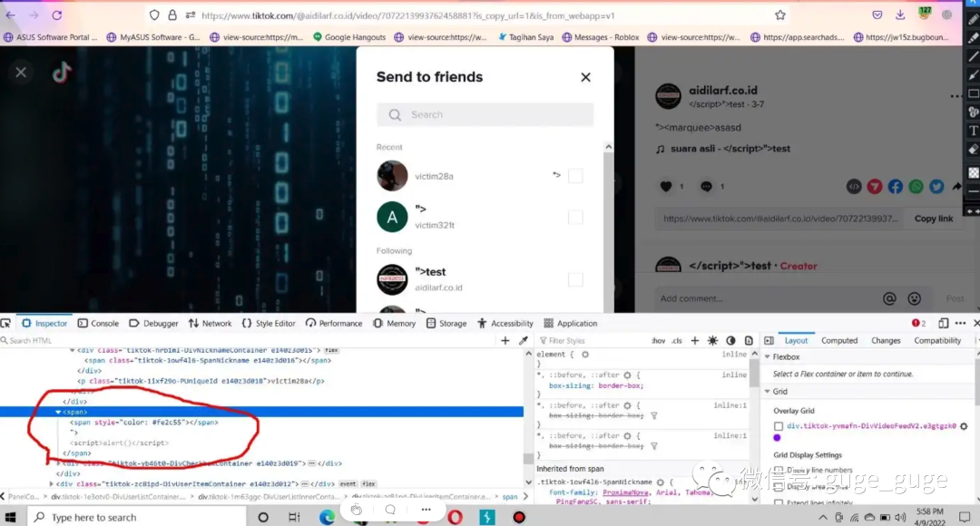The width and height of the screenshot is (980, 526).
Task: Create a new node with the plus icon
Action: [505, 340]
